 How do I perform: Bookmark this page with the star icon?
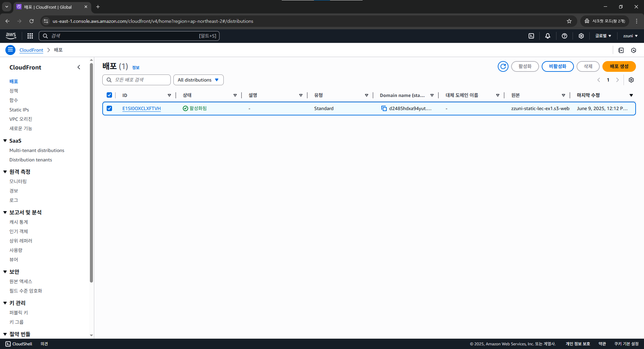click(x=569, y=21)
